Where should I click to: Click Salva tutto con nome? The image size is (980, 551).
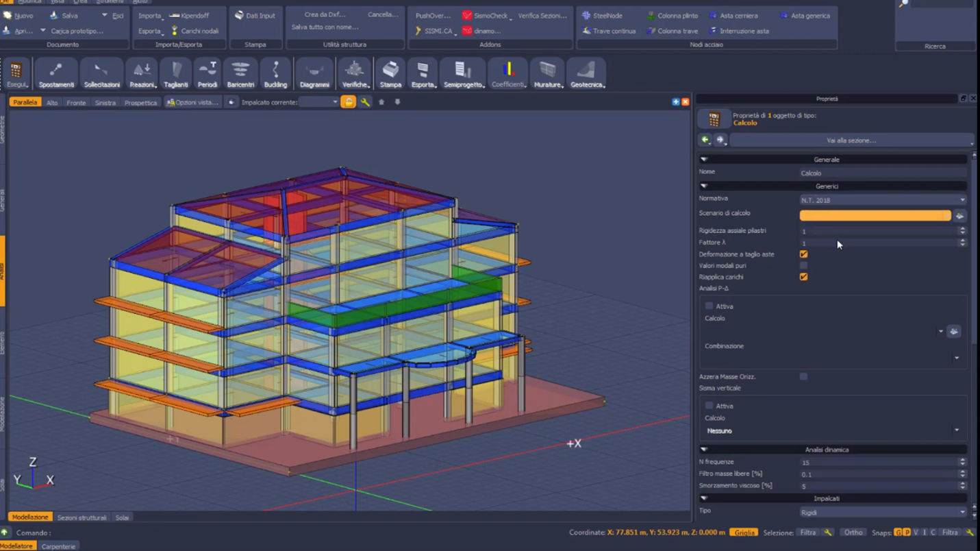(325, 27)
